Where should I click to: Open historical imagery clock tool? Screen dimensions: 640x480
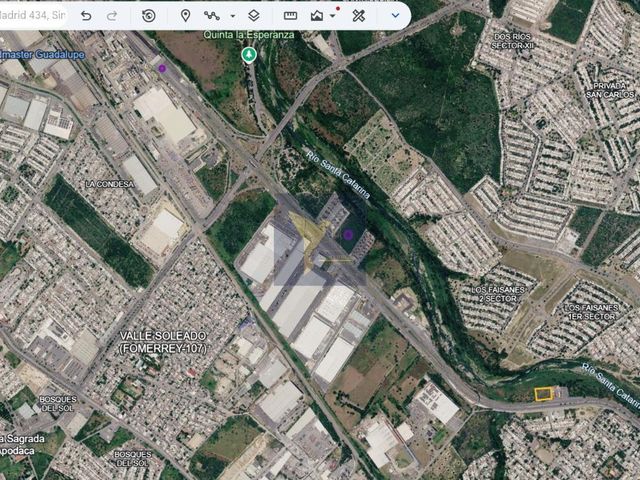[149, 16]
